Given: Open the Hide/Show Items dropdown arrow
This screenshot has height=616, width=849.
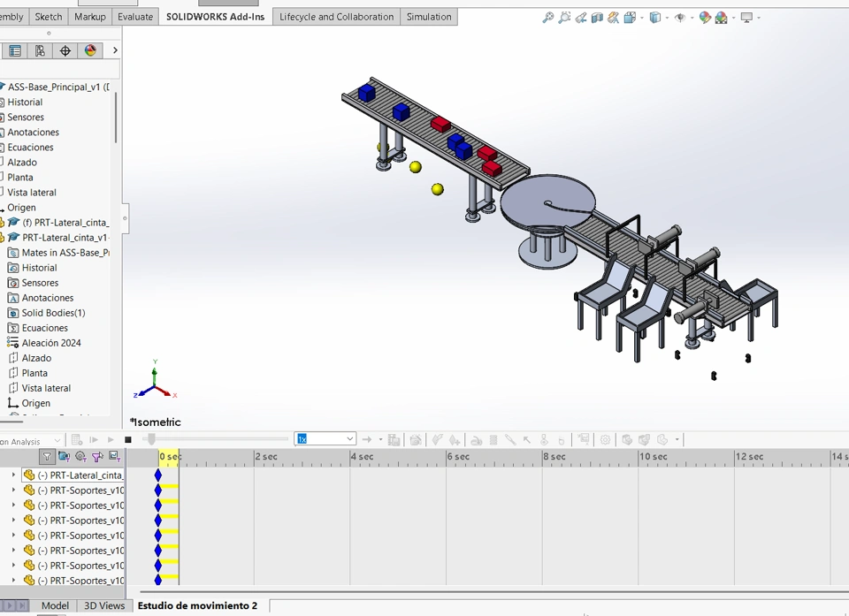Looking at the screenshot, I should tap(692, 18).
